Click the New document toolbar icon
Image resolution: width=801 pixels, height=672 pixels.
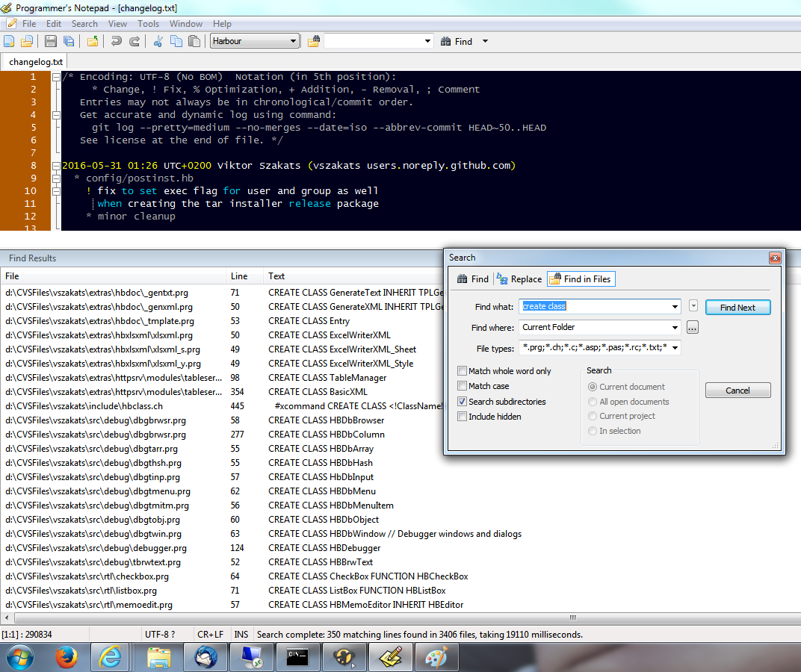pos(10,42)
